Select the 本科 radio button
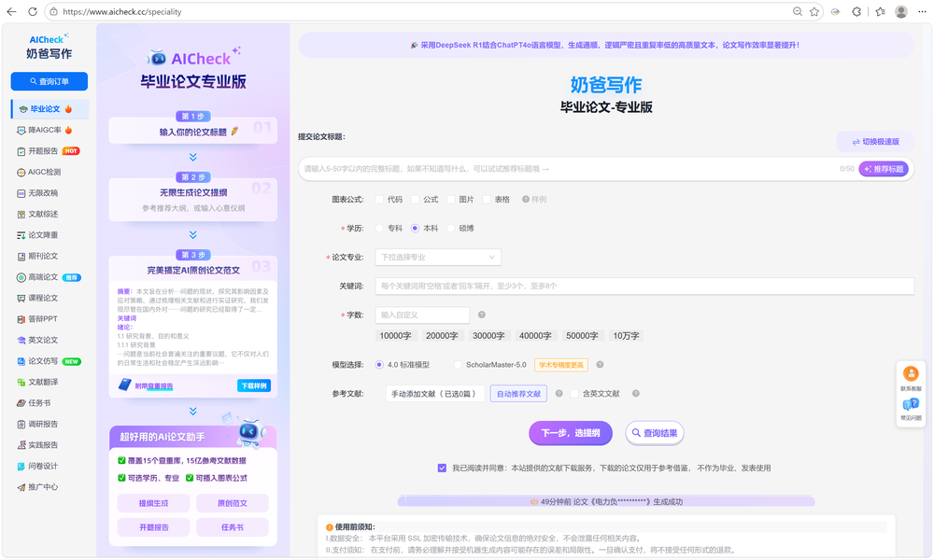This screenshot has height=560, width=934. [x=416, y=228]
